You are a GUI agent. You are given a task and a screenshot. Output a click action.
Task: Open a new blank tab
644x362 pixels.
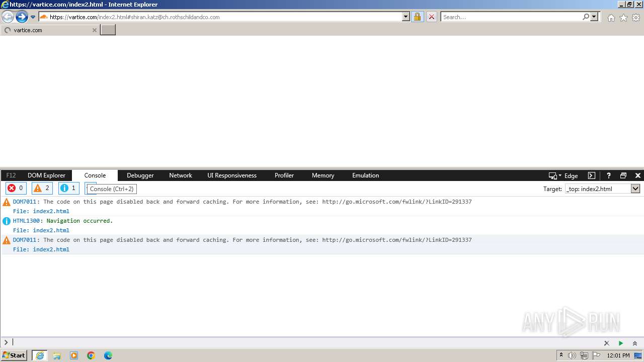pos(108,30)
